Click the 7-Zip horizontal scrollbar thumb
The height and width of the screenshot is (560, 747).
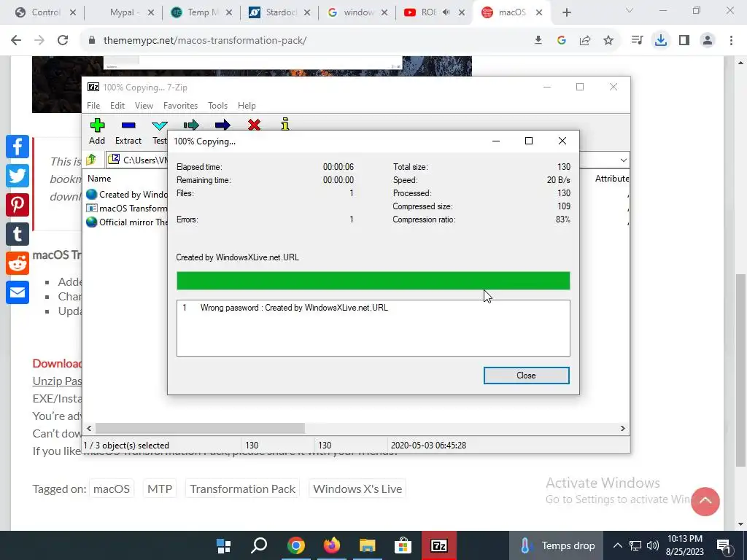click(200, 428)
